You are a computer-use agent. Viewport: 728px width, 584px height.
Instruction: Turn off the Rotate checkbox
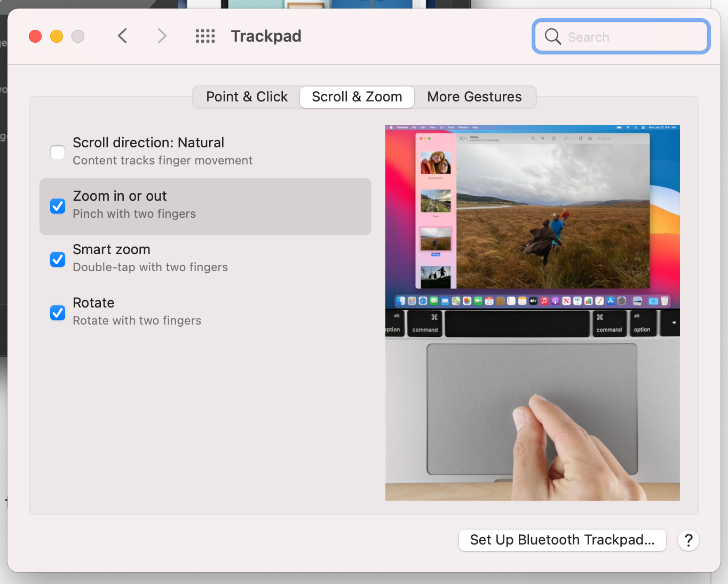(x=58, y=313)
